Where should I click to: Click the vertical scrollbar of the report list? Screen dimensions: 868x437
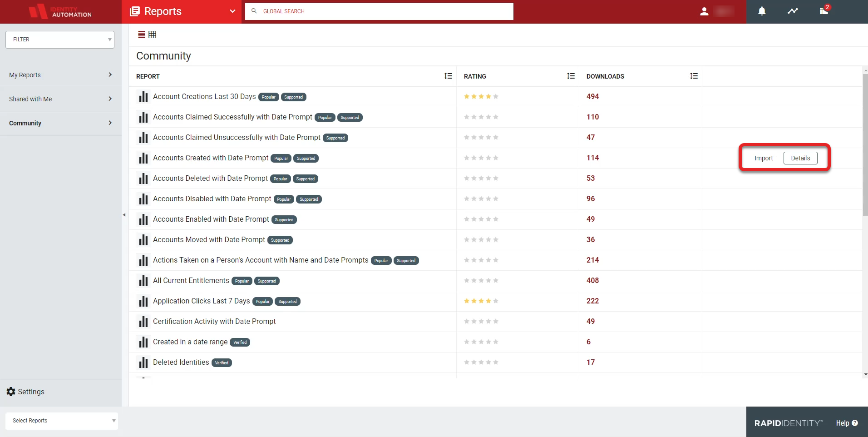tap(865, 145)
